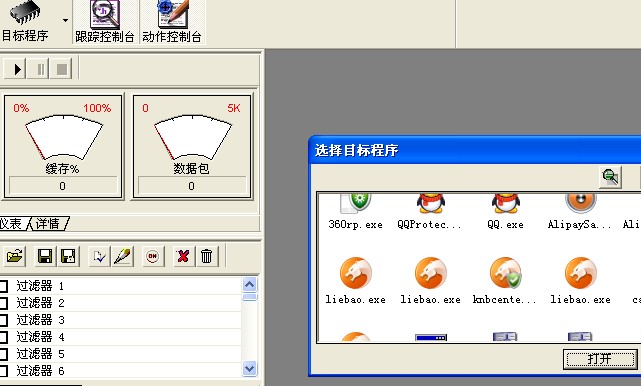Switch to the 仪表 tab
This screenshot has height=386, width=641.
[x=12, y=224]
